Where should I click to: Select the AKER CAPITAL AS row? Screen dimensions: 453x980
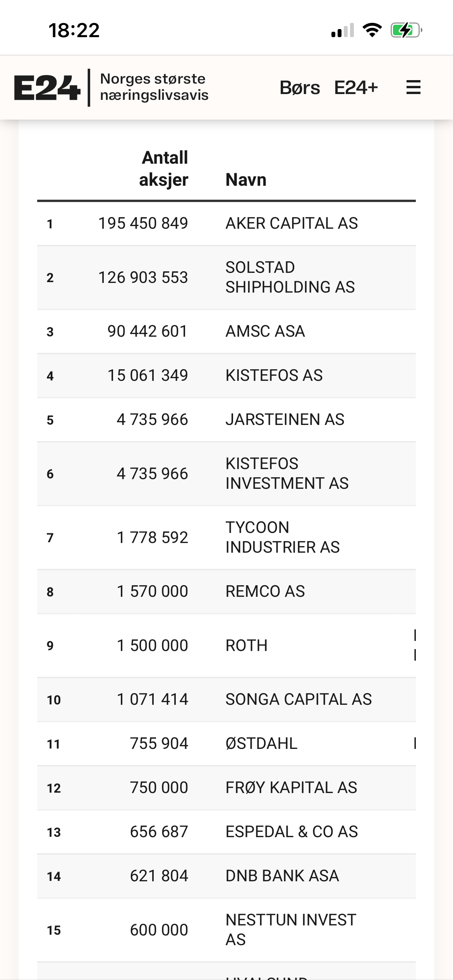[226, 224]
